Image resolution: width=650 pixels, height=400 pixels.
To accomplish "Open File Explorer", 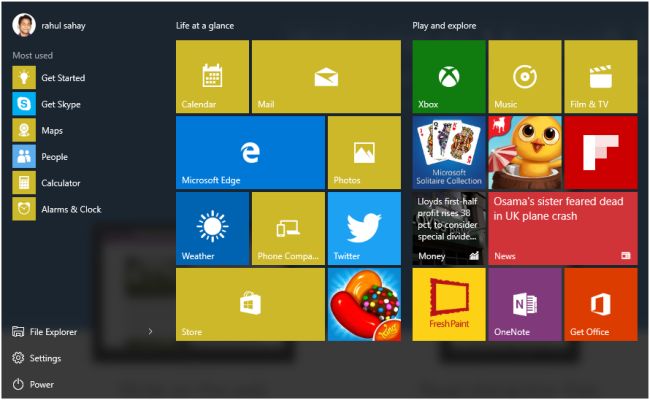I will pos(45,332).
